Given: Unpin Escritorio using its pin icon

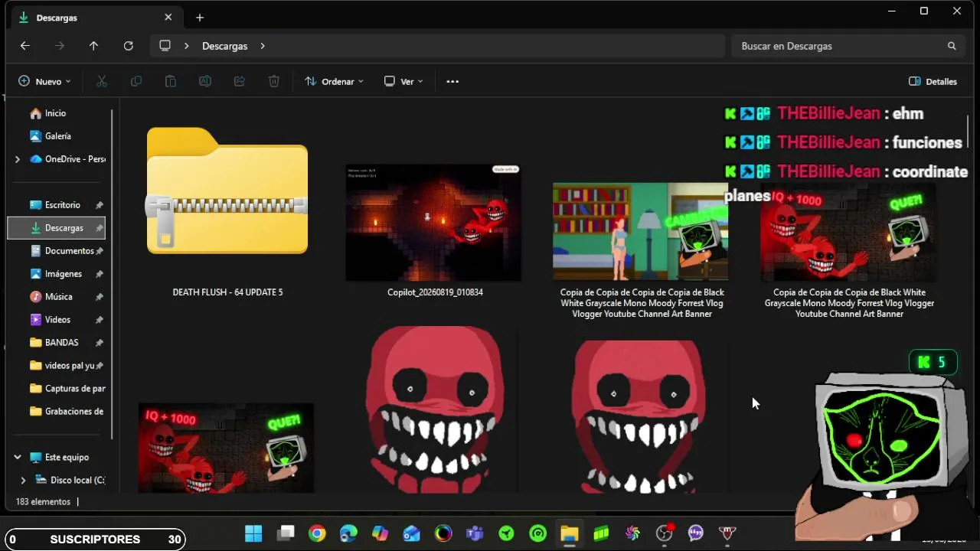Looking at the screenshot, I should 100,205.
